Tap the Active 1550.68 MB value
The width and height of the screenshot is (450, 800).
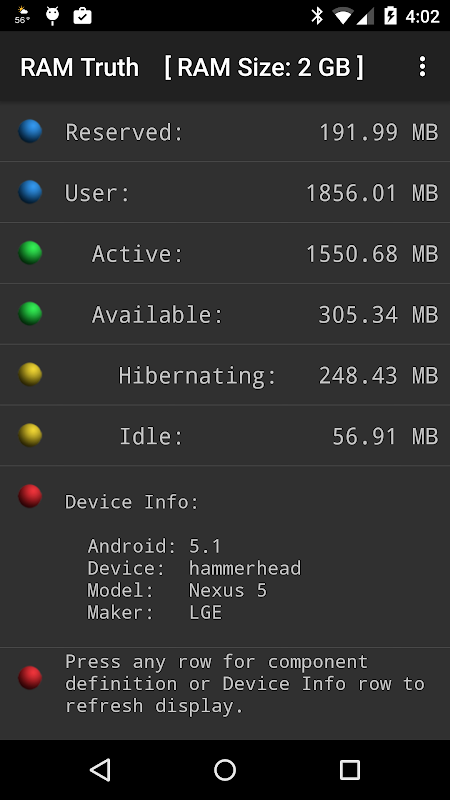pyautogui.click(x=371, y=254)
